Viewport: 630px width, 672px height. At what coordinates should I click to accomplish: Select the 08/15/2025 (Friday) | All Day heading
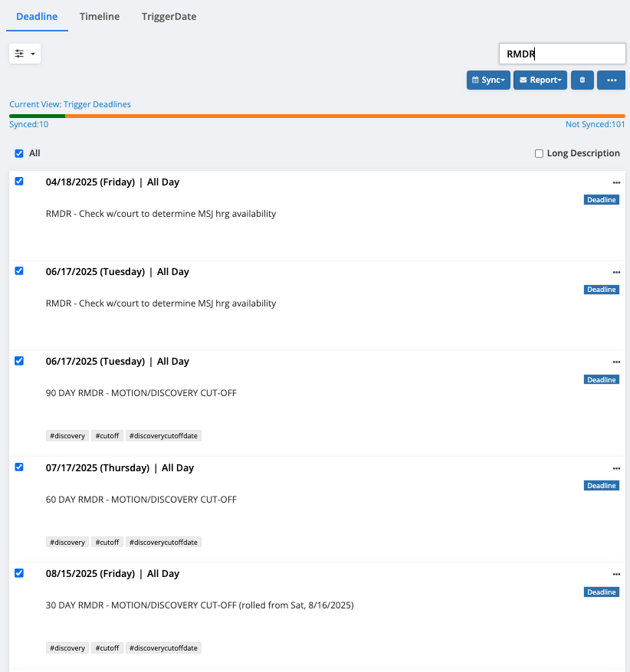coord(113,574)
